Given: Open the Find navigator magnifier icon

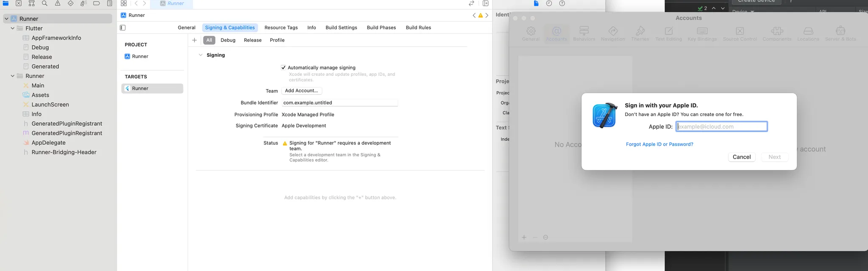Looking at the screenshot, I should pyautogui.click(x=45, y=3).
